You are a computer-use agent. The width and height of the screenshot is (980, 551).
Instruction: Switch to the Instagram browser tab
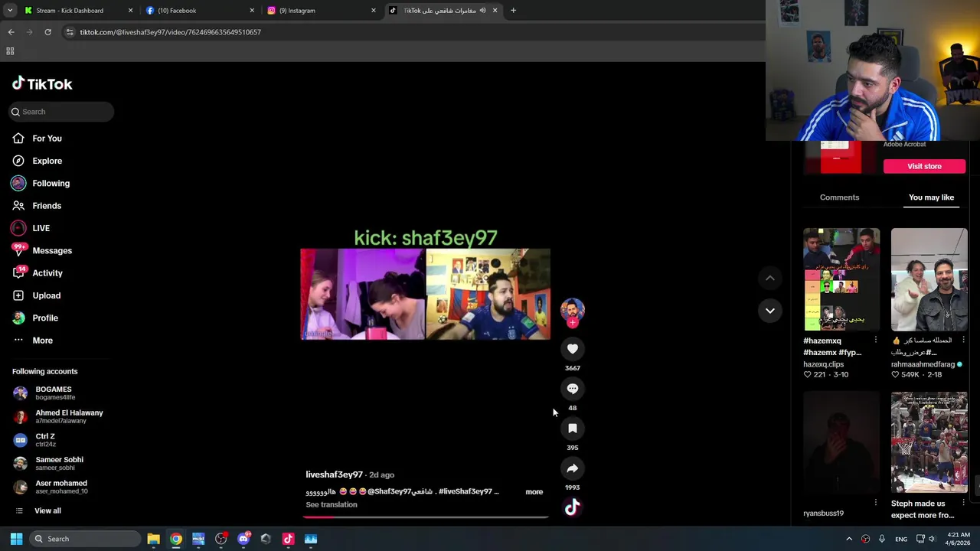tap(320, 11)
